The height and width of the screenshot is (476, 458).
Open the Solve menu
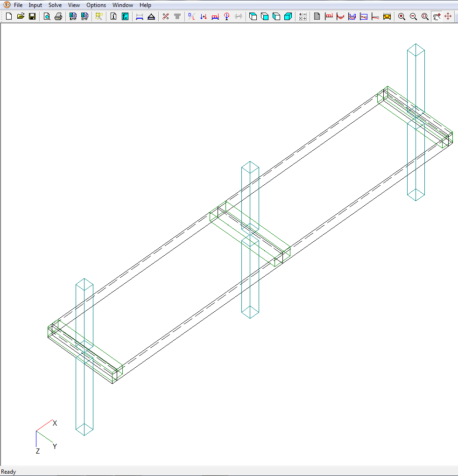55,5
